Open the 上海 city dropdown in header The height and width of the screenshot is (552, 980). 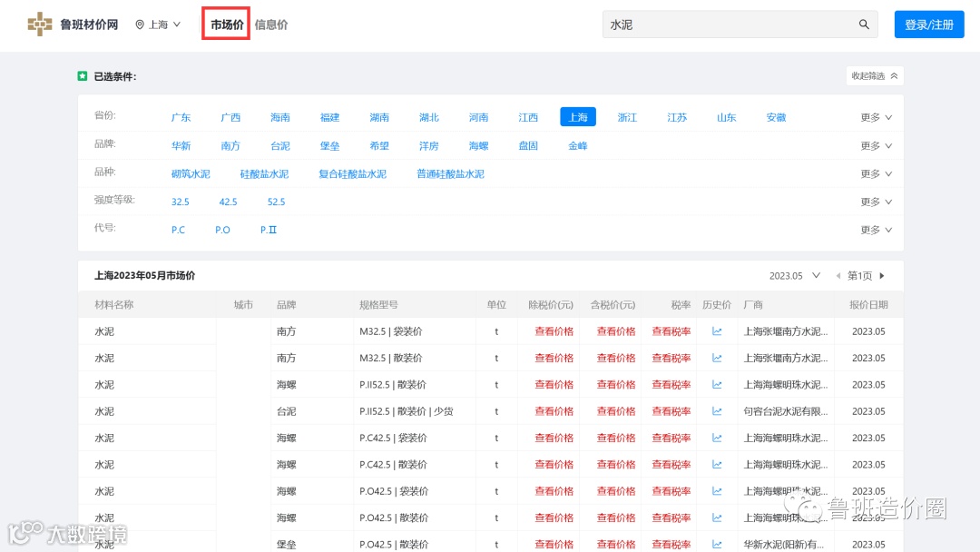158,25
